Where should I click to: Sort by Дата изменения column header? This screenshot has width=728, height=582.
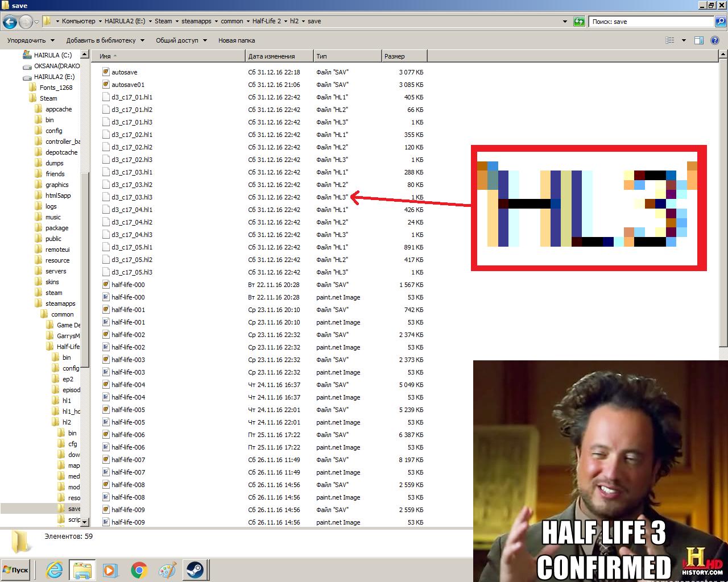point(279,56)
